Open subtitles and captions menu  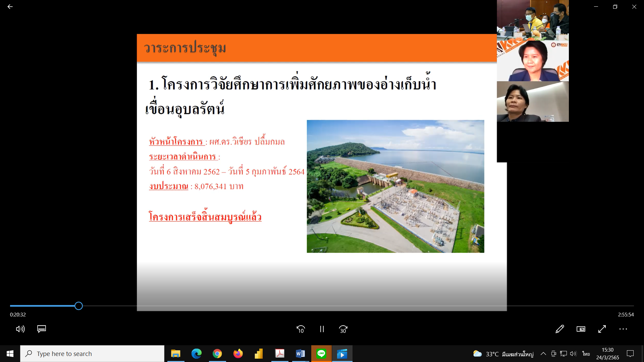[42, 329]
